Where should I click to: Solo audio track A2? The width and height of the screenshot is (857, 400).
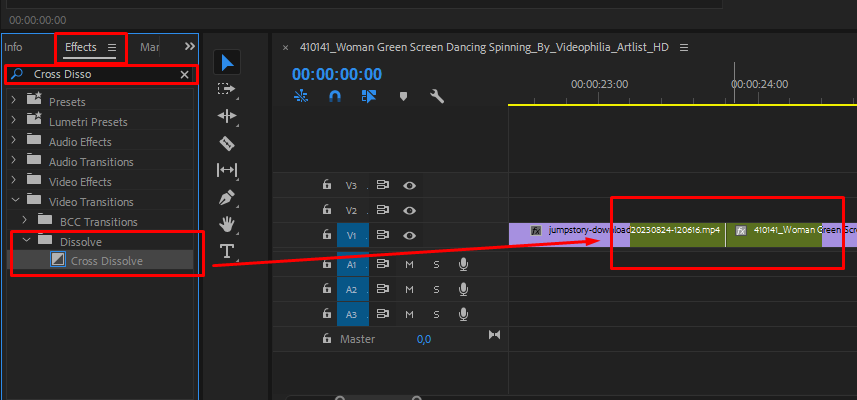coord(436,290)
